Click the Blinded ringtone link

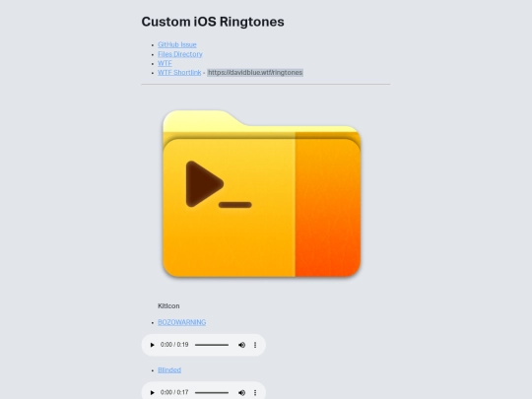(169, 370)
